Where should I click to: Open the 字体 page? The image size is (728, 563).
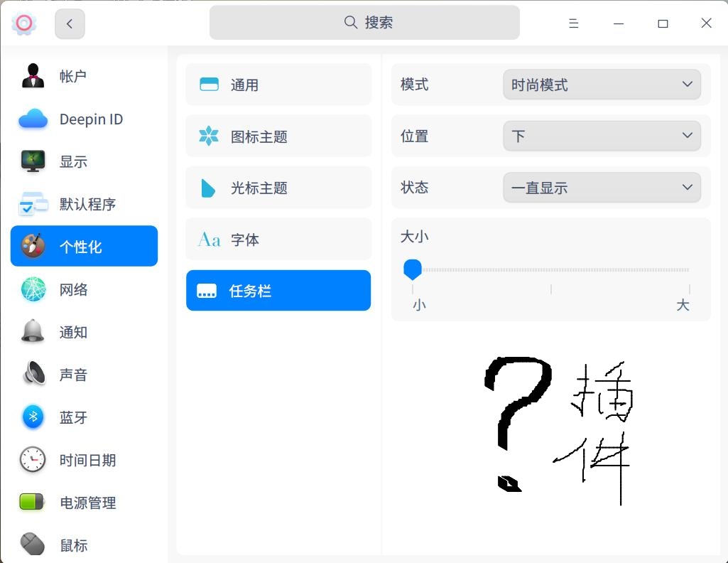click(x=278, y=240)
